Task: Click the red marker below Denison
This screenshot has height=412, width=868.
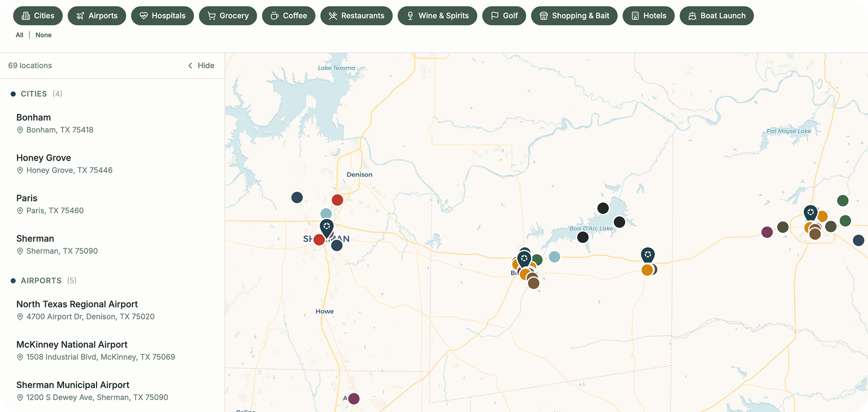Action: coord(337,200)
